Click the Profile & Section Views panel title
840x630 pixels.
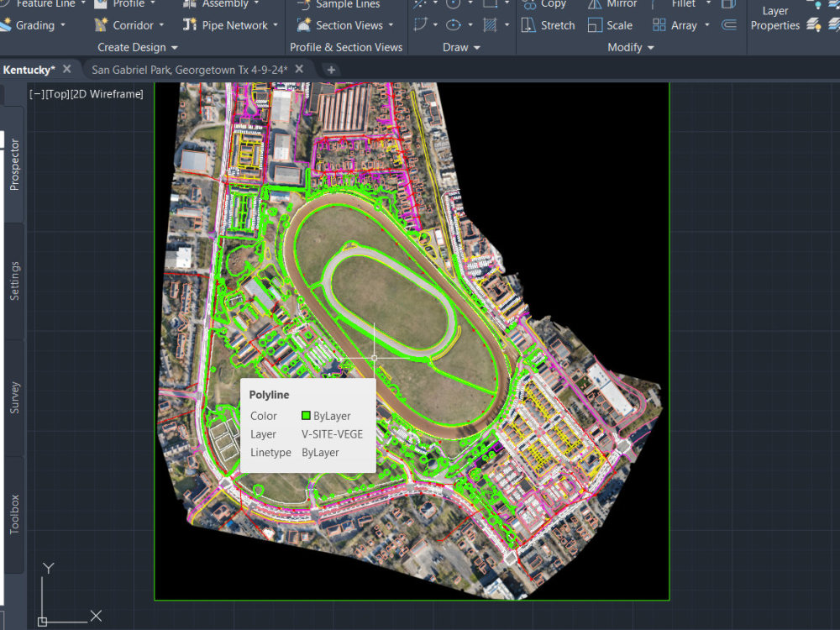pos(346,47)
